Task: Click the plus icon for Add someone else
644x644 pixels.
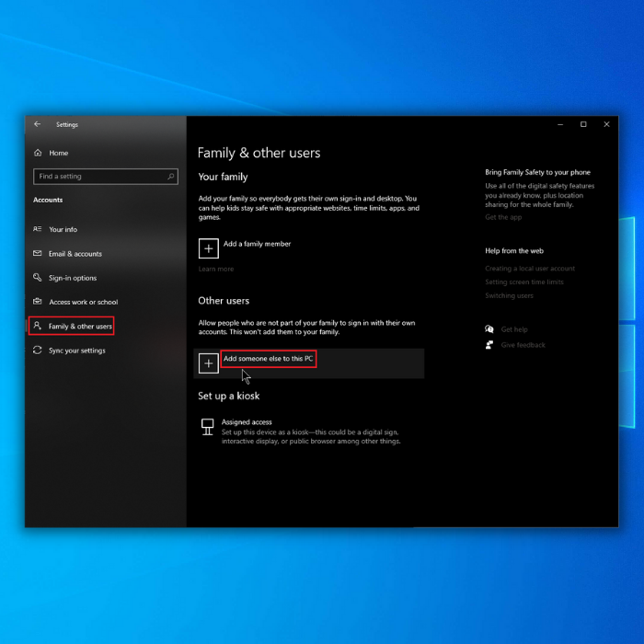Action: coord(208,363)
